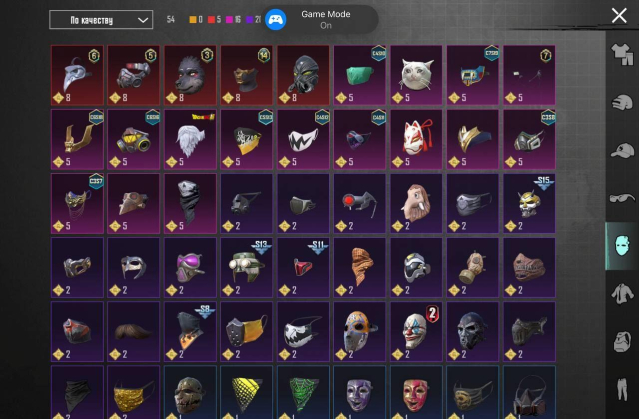This screenshot has height=419, width=639.
Task: Filter by the orange rarity indicator
Action: tap(193, 20)
